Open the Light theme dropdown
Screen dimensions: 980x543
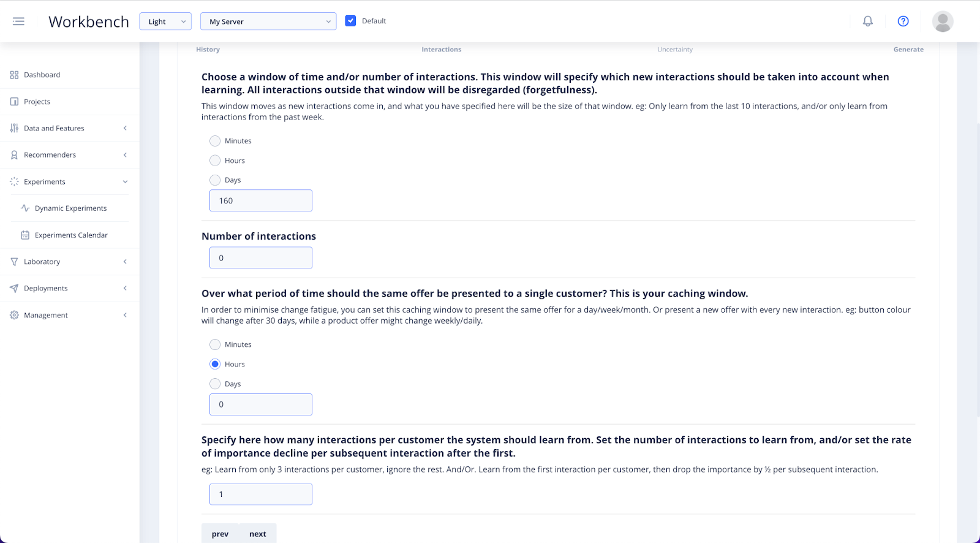coord(165,21)
